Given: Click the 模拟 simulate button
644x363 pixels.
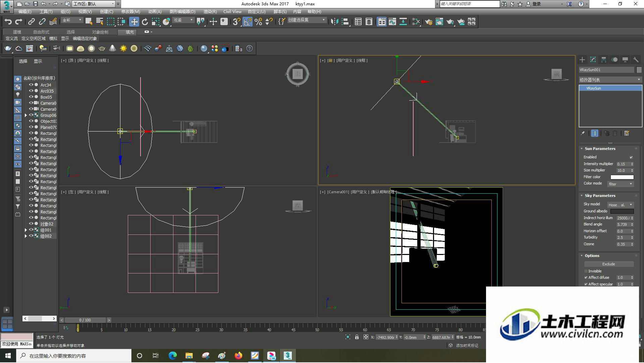Looking at the screenshot, I should 53,39.
